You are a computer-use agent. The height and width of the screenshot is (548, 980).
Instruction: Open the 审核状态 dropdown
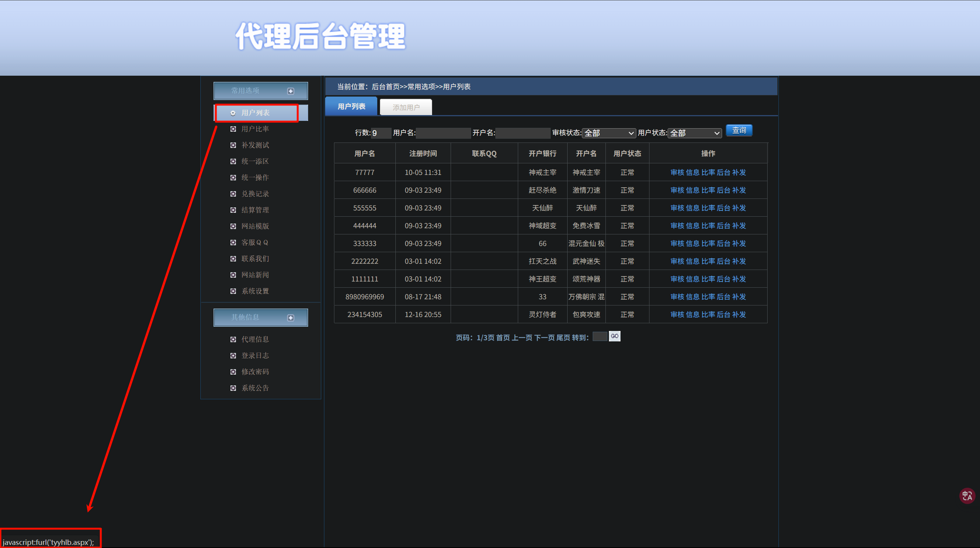pyautogui.click(x=609, y=133)
